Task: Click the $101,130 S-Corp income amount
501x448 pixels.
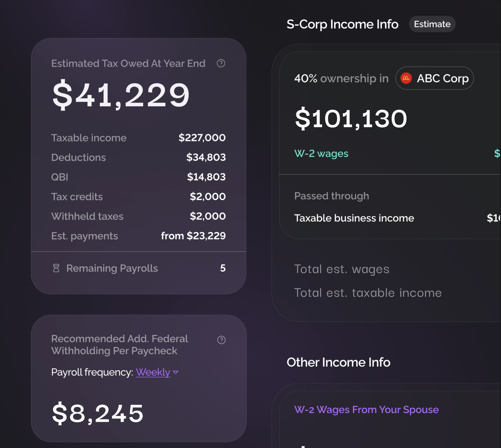Action: point(351,119)
